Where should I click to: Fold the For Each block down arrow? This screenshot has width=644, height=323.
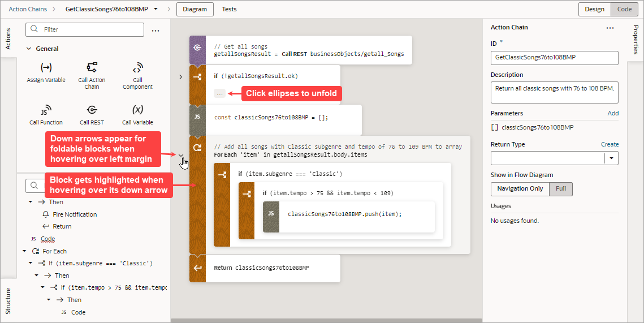point(181,156)
